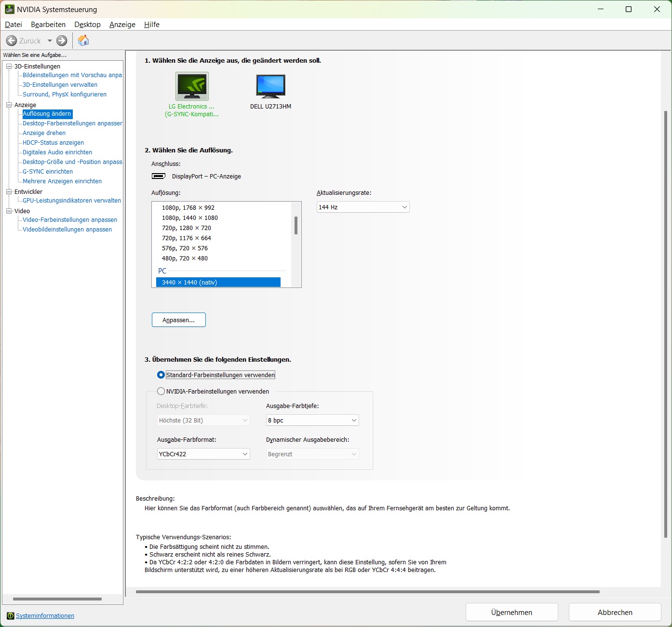Open the Datei menu
The height and width of the screenshot is (627, 672).
(13, 25)
